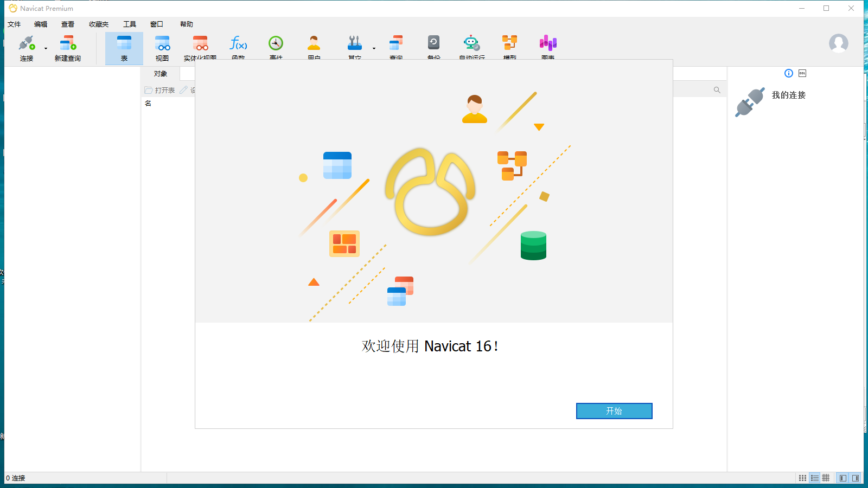Screen dimensions: 868x488
Task: Click the user account avatar icon
Action: pyautogui.click(x=838, y=43)
